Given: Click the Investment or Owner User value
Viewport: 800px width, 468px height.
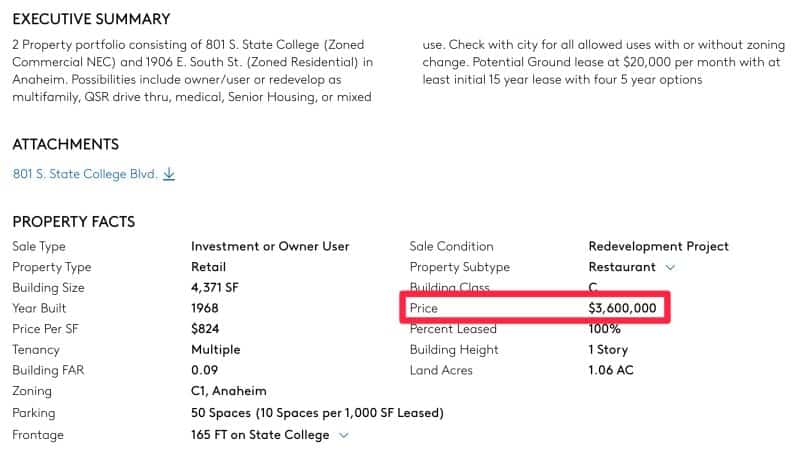Looking at the screenshot, I should (270, 246).
